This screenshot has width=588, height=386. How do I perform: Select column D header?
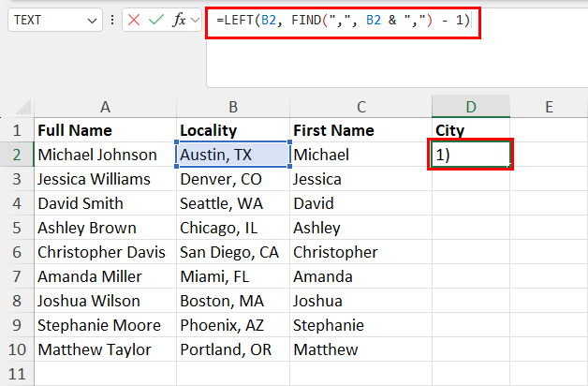pyautogui.click(x=471, y=107)
